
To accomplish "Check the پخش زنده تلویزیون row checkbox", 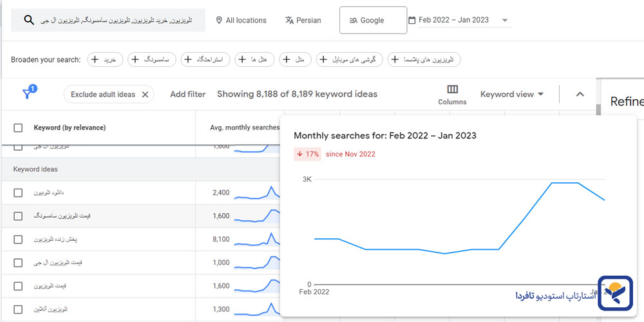I will 18,240.
